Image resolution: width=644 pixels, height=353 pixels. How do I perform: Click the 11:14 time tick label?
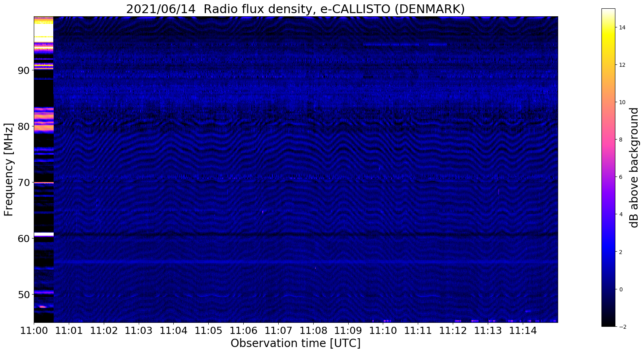(522, 331)
